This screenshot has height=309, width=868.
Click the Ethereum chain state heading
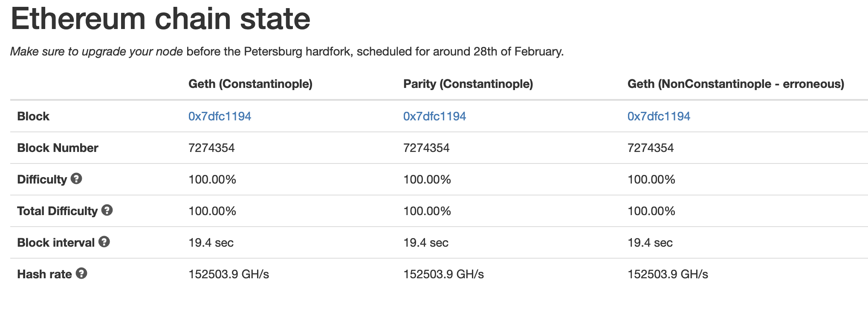[160, 19]
